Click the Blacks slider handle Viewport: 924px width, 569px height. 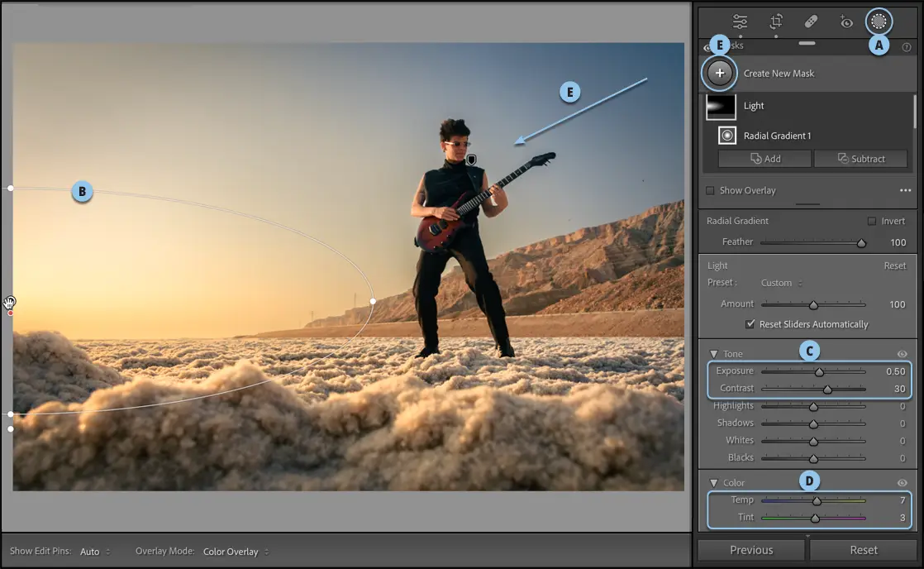[813, 458]
